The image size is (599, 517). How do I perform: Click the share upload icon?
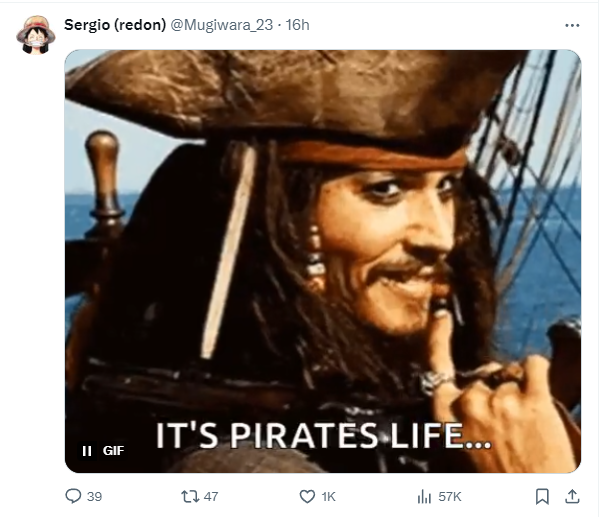(572, 496)
